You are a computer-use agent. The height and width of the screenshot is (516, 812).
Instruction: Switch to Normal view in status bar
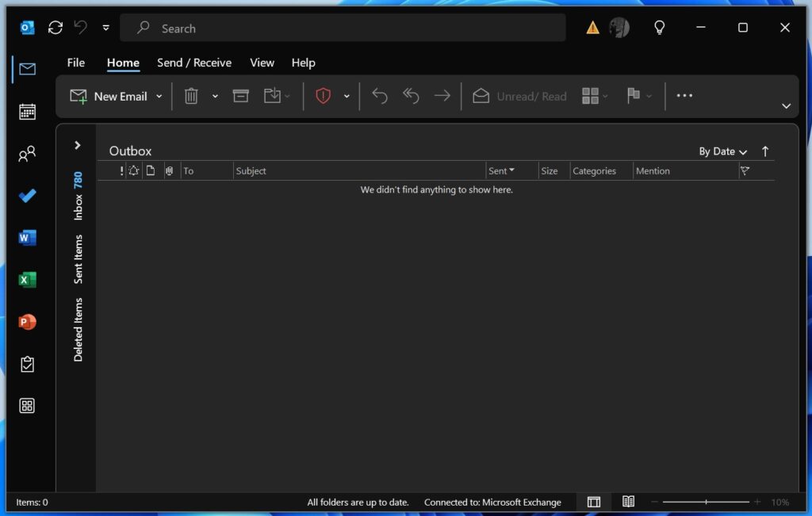click(x=593, y=502)
